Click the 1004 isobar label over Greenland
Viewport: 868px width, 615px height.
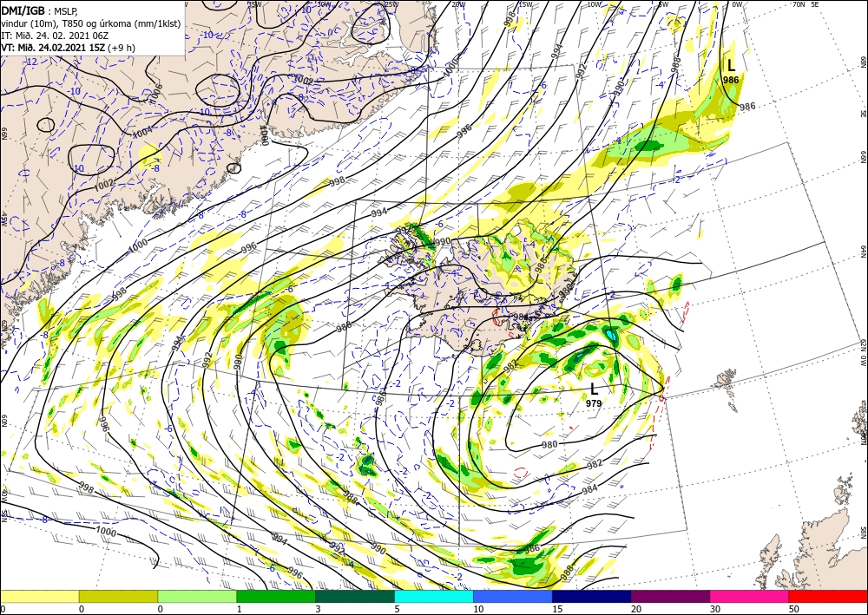pyautogui.click(x=142, y=133)
